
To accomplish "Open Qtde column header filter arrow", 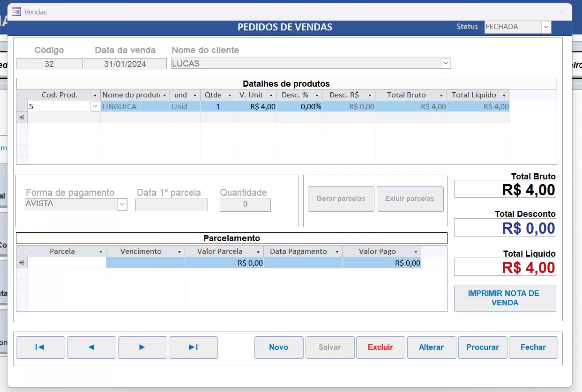I will pyautogui.click(x=230, y=96).
